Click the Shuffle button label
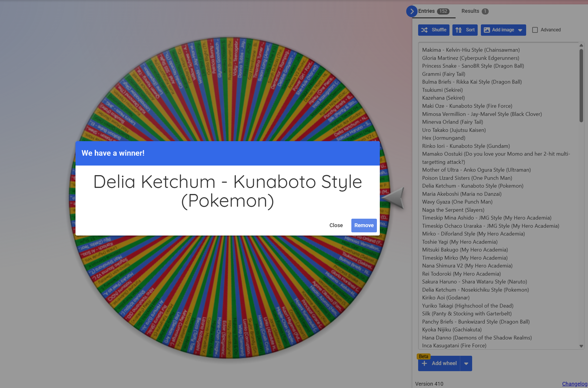This screenshot has width=588, height=388. point(439,30)
